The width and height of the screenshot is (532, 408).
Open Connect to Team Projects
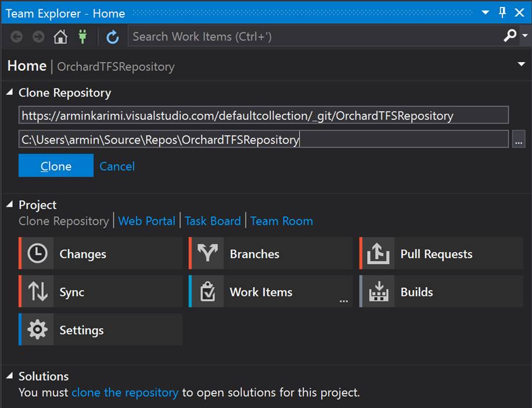pyautogui.click(x=82, y=36)
